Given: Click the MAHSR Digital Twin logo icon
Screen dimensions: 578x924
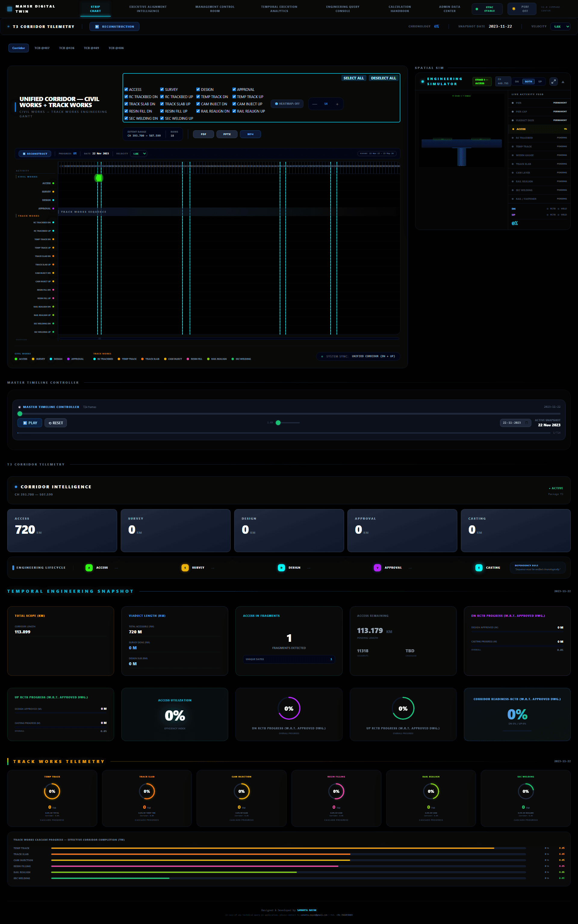Looking at the screenshot, I should (10, 9).
